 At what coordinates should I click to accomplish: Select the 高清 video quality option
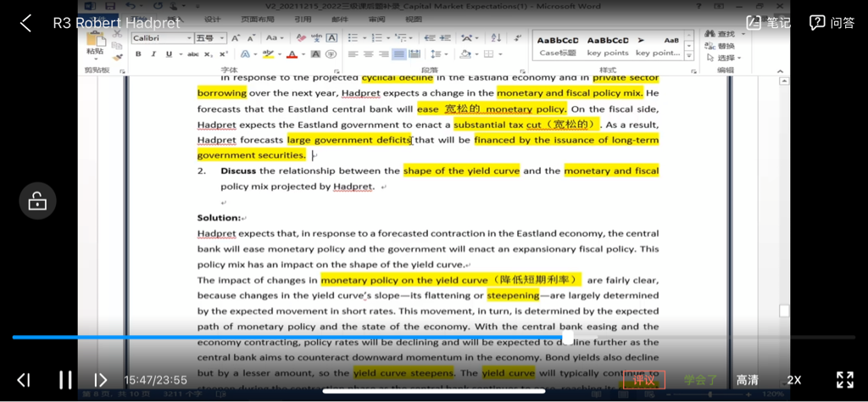pyautogui.click(x=747, y=380)
